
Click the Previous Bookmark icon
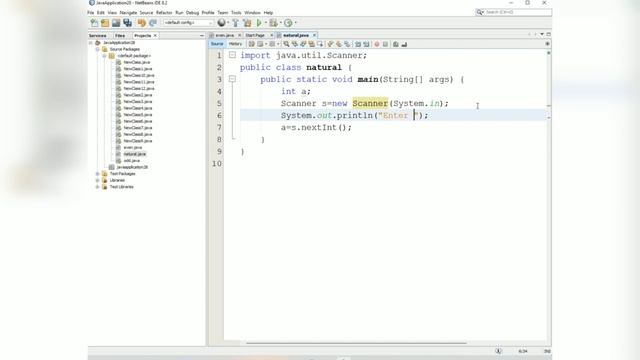(x=330, y=44)
